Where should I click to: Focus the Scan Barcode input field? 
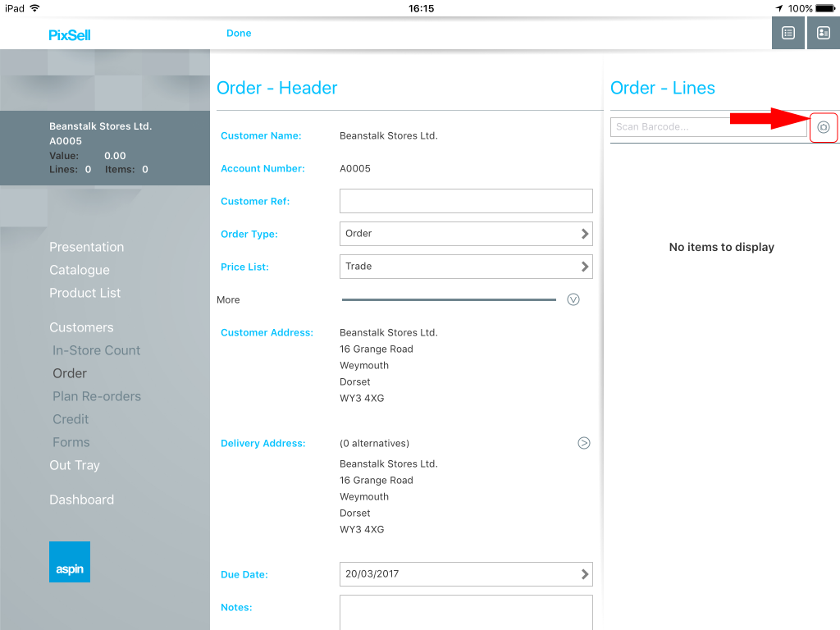pos(708,127)
